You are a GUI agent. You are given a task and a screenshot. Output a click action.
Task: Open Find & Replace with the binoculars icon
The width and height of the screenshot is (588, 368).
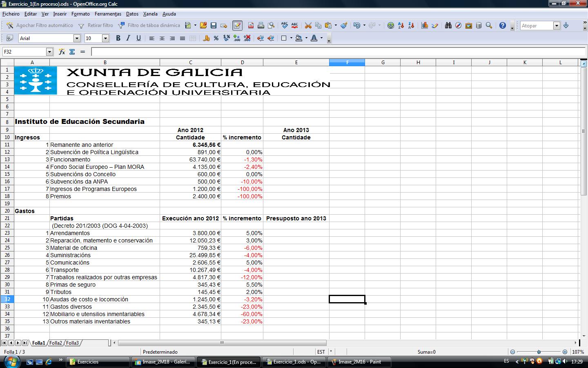tap(448, 25)
